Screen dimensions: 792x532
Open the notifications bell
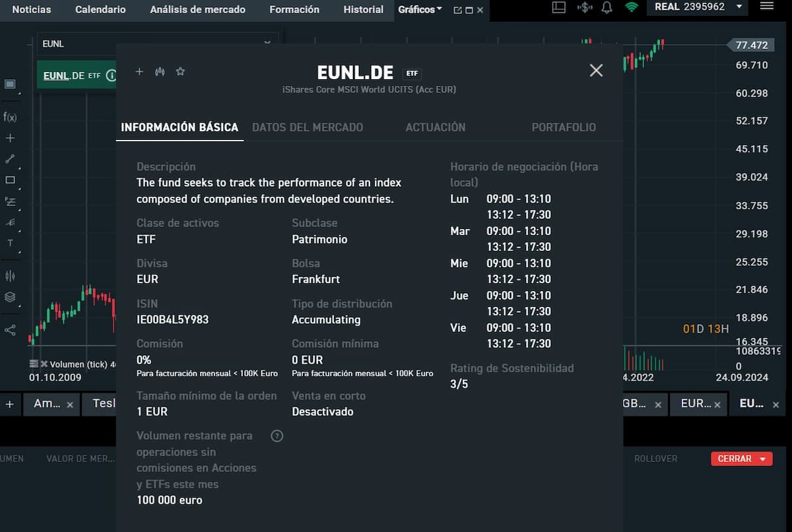[x=607, y=8]
